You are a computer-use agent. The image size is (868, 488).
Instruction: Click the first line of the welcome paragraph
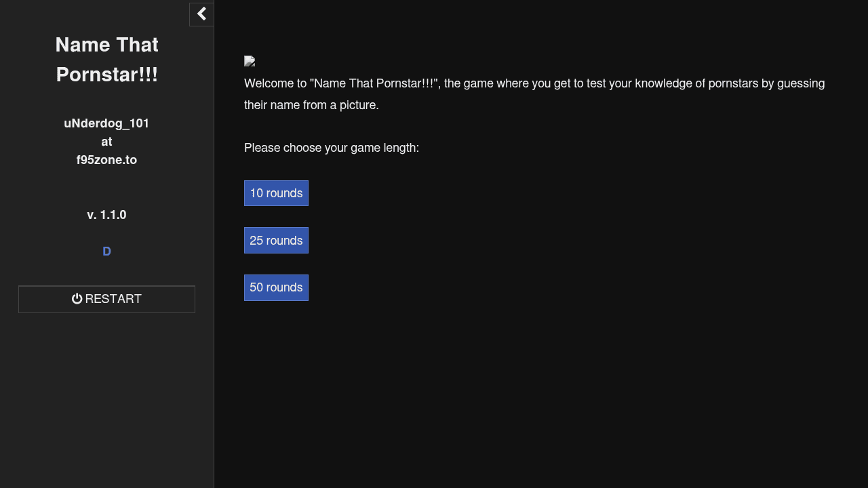click(x=534, y=83)
